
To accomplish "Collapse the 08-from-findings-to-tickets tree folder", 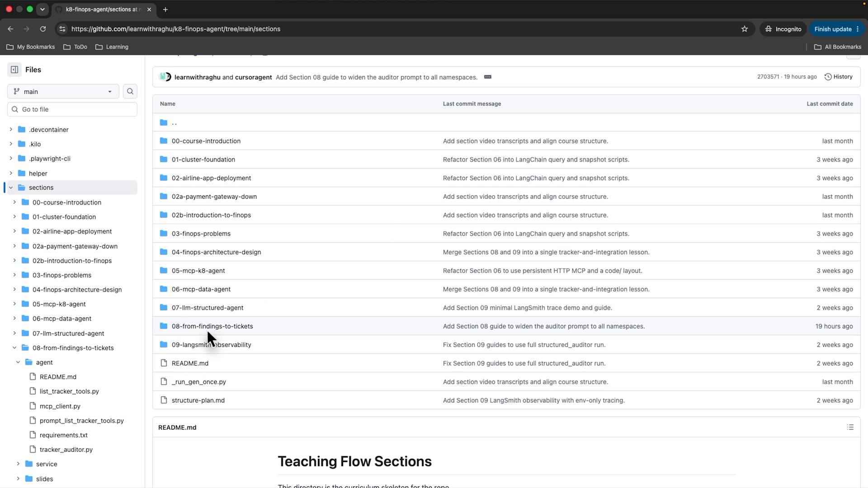I will (14, 348).
